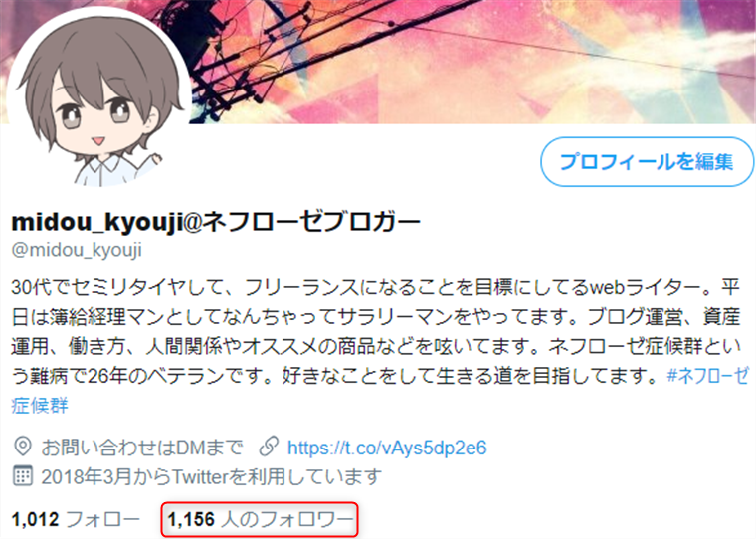Click the プロフィールを編集 button

click(x=647, y=161)
